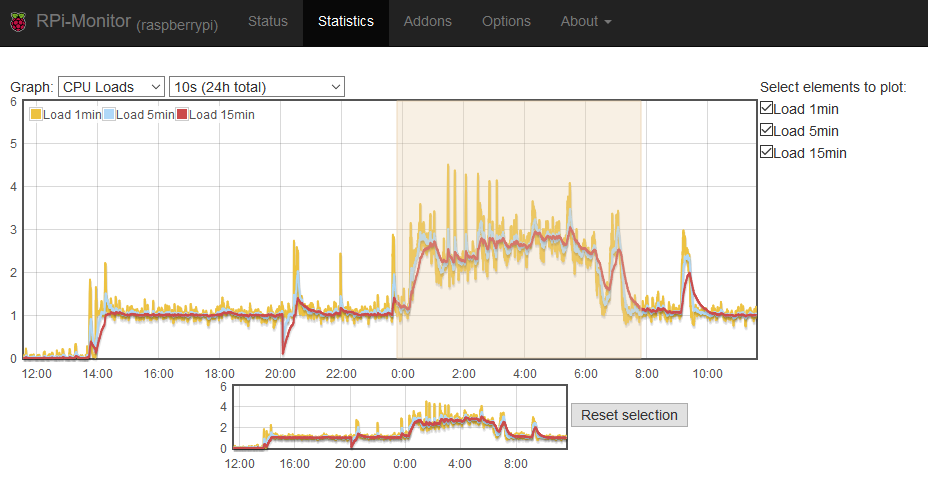Click the blue Load 5min legend swatch
928x497 pixels.
(x=109, y=115)
